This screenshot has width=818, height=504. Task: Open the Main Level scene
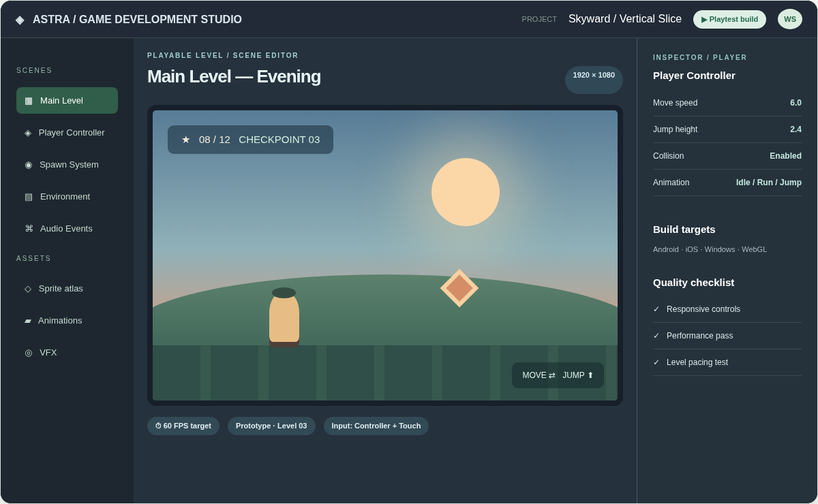67,100
